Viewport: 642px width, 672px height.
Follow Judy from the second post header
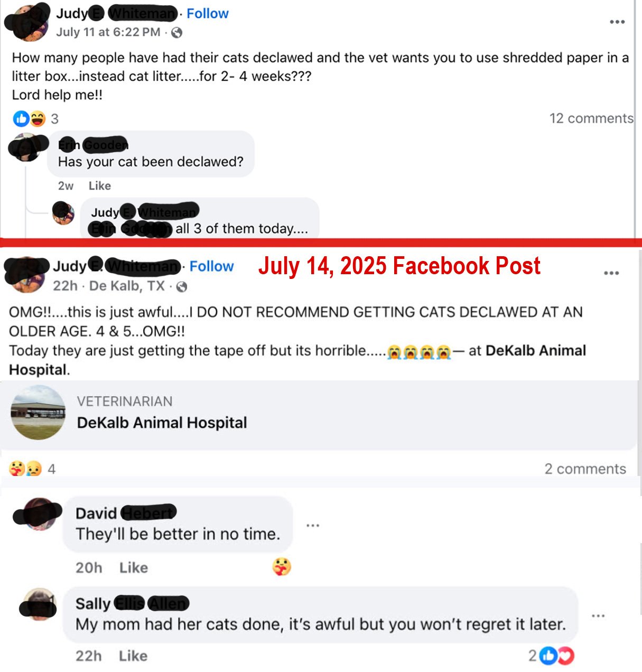point(211,266)
